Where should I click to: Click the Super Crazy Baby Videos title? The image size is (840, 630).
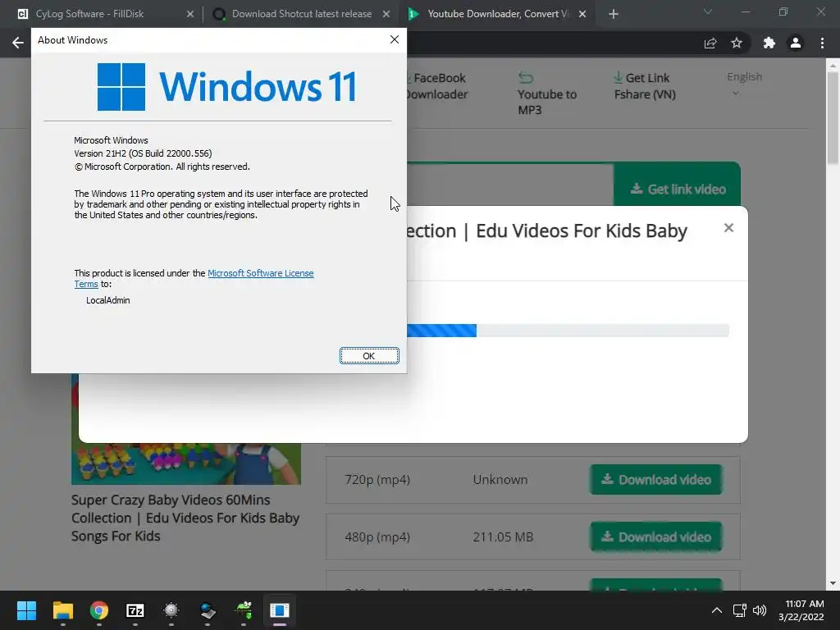[185, 518]
